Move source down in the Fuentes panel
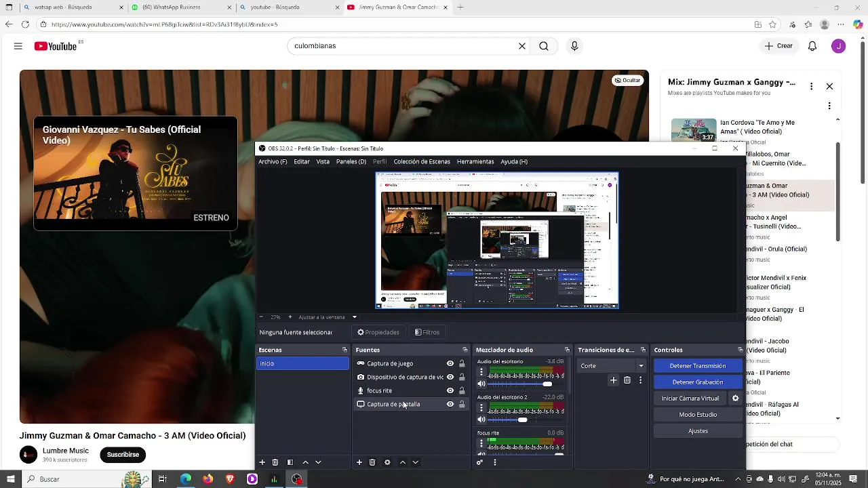This screenshot has width=868, height=488. (x=415, y=462)
